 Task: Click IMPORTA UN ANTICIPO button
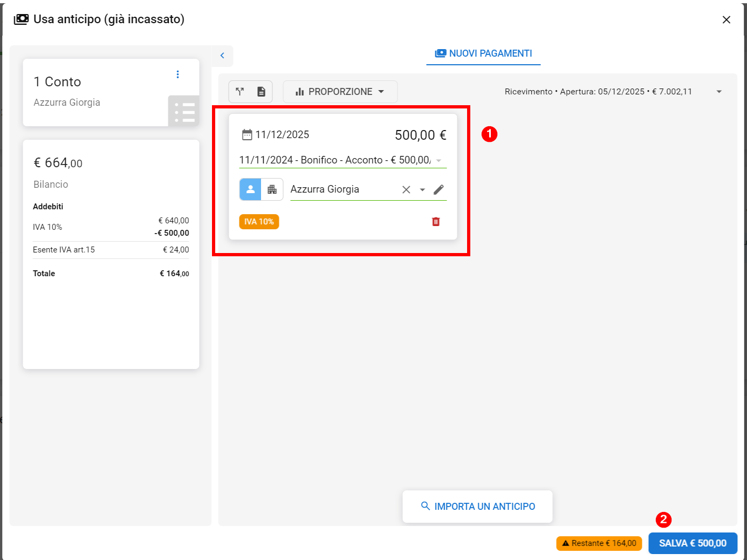tap(477, 506)
